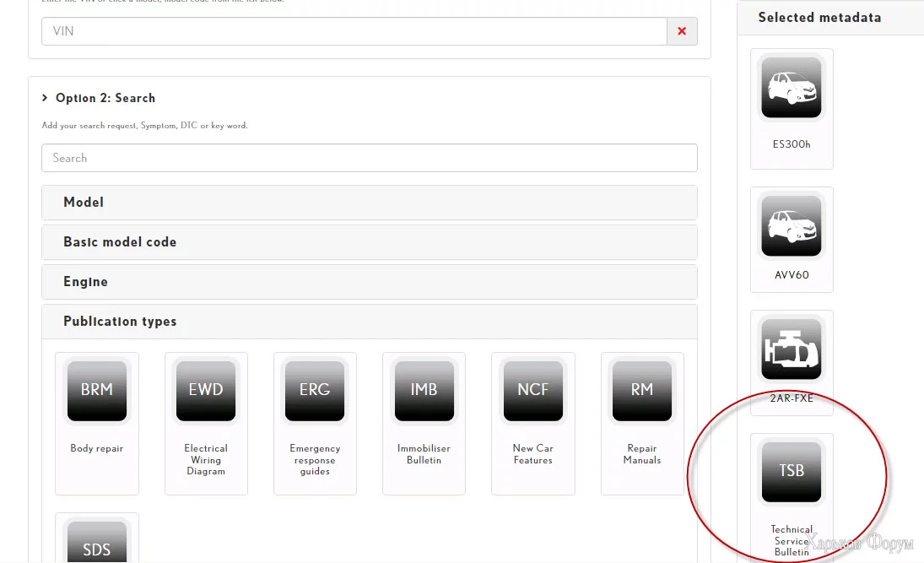Click the AVV60 label text

[x=792, y=274]
